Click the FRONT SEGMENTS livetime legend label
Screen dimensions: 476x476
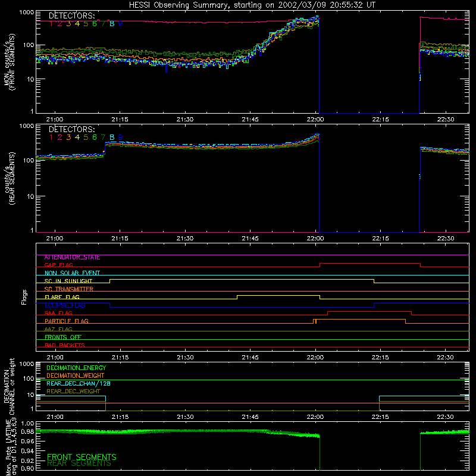[82, 457]
